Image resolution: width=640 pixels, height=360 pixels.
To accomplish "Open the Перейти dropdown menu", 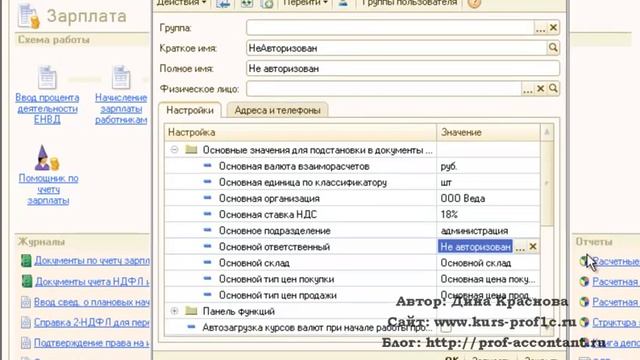I will (x=305, y=3).
